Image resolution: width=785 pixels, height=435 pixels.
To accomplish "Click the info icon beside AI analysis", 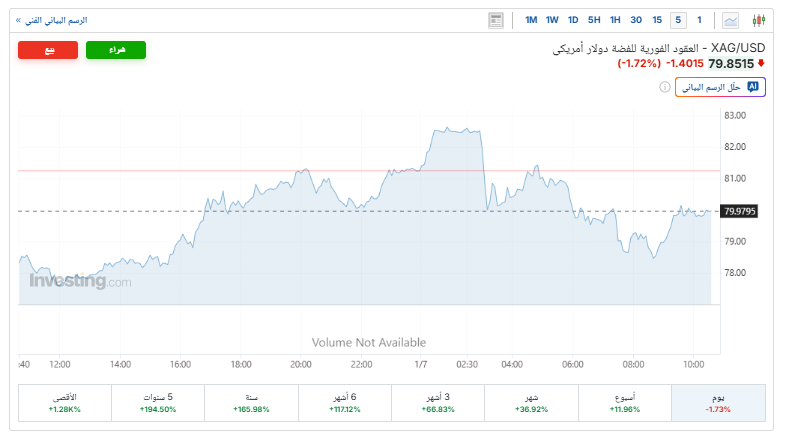I will coord(665,88).
